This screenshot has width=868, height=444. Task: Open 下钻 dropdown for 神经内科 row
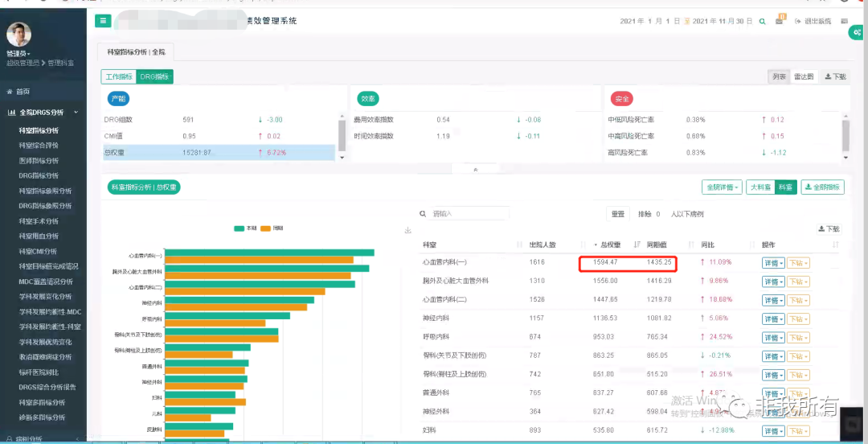pos(797,319)
